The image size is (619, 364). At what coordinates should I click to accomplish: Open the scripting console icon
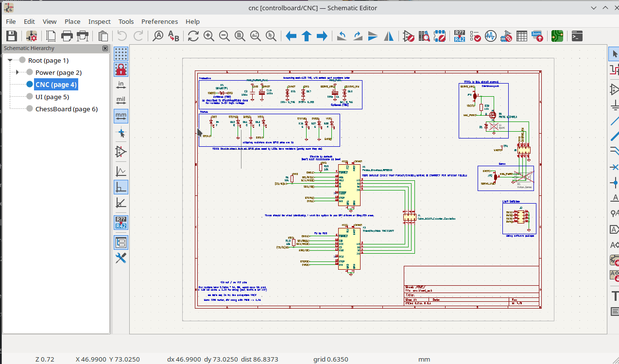(577, 36)
